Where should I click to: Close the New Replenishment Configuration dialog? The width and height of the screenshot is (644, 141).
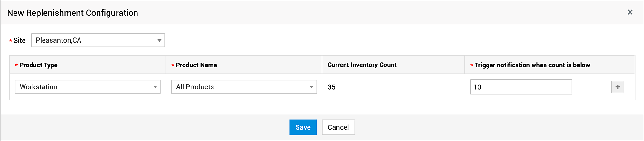(x=630, y=12)
